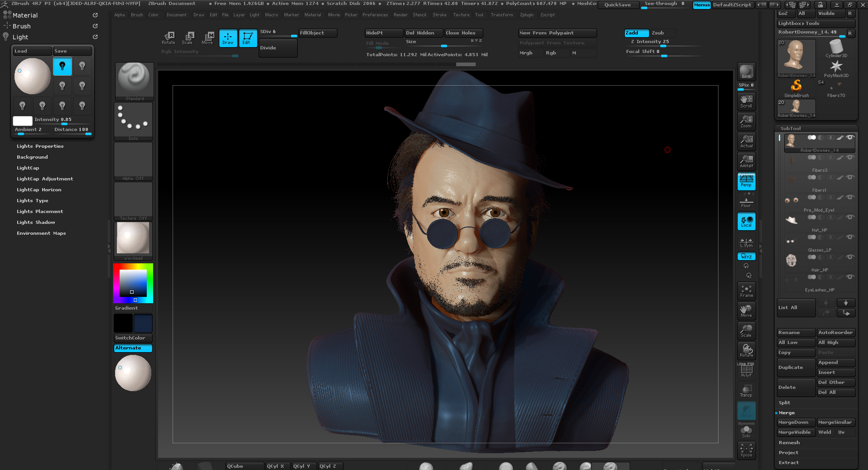Select the Hair_HP subtool row
Viewport: 868px width, 470px height.
(x=819, y=262)
